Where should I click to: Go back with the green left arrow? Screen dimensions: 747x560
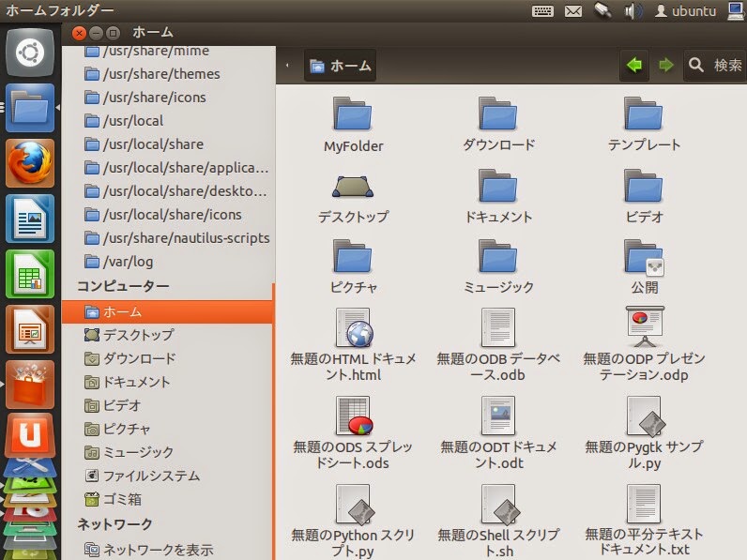[634, 65]
